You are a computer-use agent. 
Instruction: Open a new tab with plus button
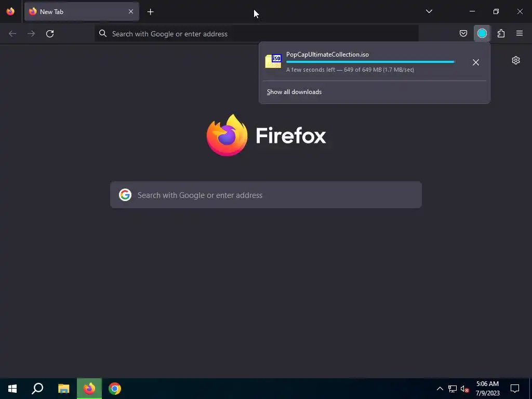(x=150, y=12)
